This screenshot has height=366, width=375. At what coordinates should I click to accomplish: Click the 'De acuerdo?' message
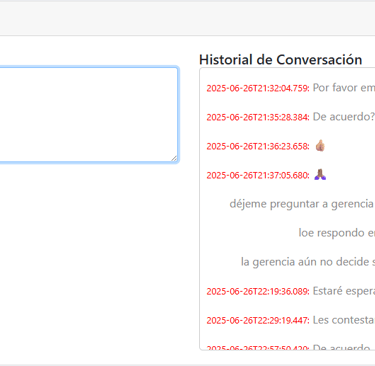(344, 117)
